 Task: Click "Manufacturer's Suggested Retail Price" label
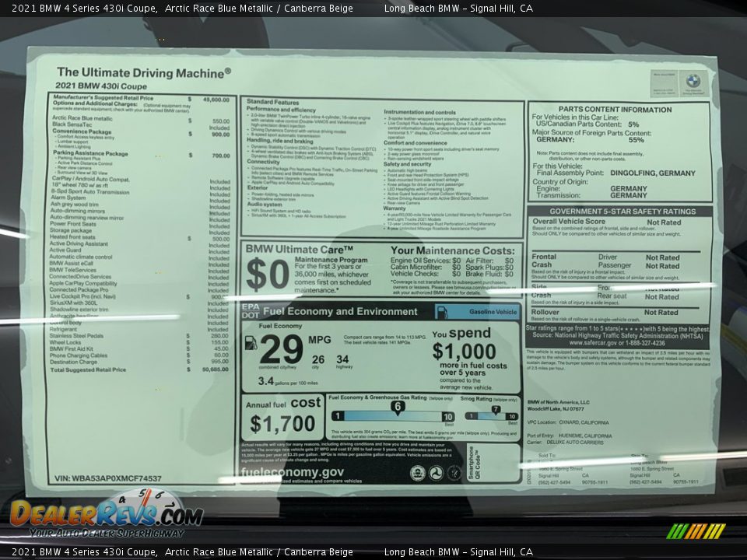pyautogui.click(x=103, y=97)
